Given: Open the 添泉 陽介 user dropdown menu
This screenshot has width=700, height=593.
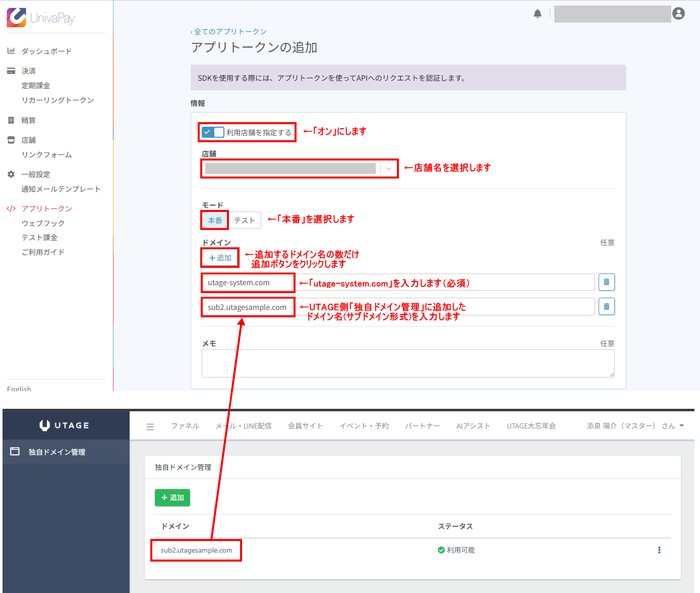Looking at the screenshot, I should tap(635, 426).
